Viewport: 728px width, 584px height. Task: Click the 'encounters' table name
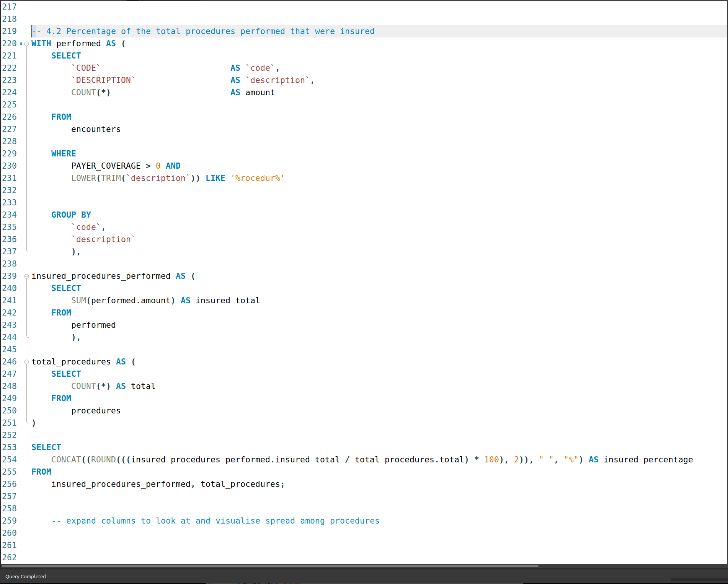point(96,129)
